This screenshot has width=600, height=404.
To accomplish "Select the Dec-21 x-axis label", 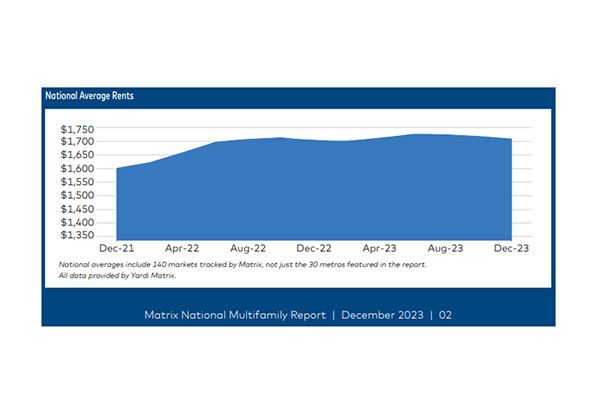I will point(116,248).
